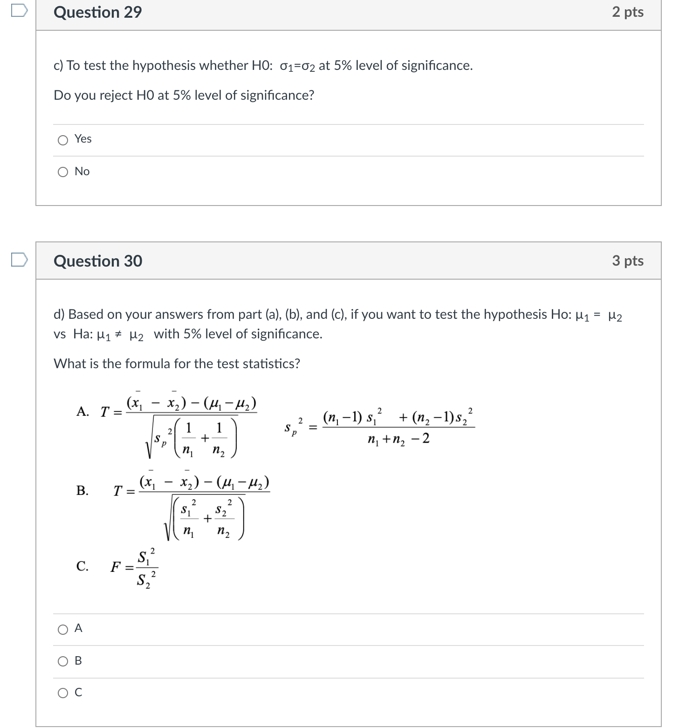This screenshot has width=700, height=728.
Task: Select the No radio button
Action: (x=63, y=172)
